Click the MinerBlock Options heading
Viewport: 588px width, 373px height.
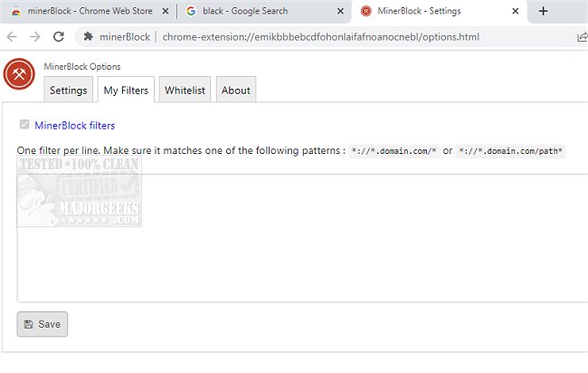coord(82,66)
